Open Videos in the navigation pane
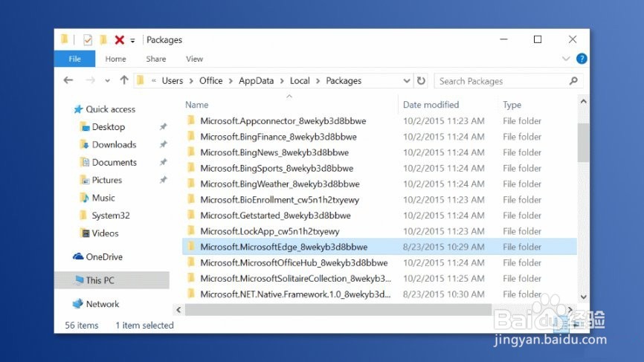Image resolution: width=644 pixels, height=362 pixels. tap(105, 233)
